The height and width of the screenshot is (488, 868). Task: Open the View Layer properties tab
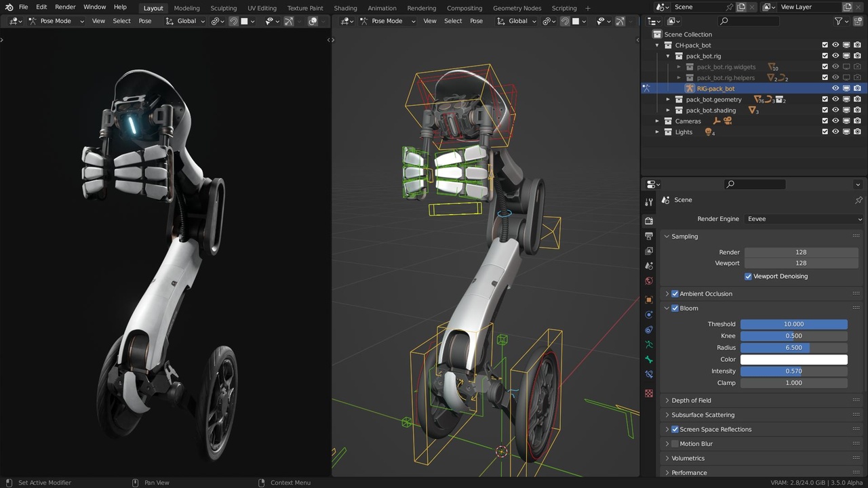[649, 251]
